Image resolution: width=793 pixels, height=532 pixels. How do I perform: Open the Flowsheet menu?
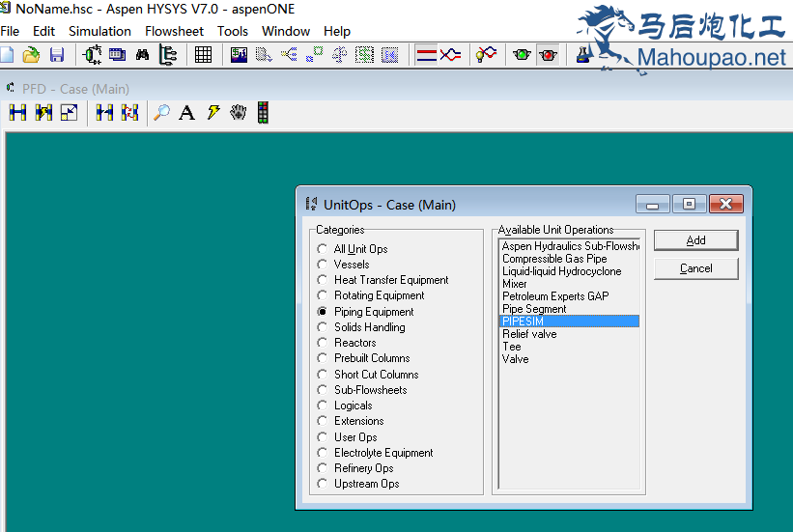pyautogui.click(x=174, y=31)
